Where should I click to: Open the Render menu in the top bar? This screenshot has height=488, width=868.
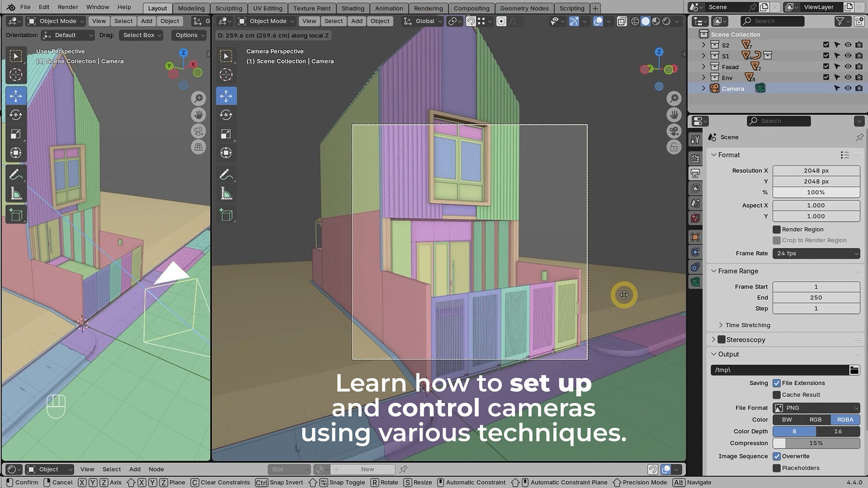[68, 8]
